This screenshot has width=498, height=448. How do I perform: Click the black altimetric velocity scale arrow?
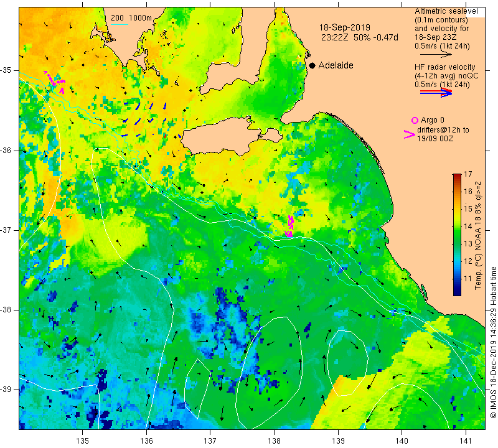436,54
